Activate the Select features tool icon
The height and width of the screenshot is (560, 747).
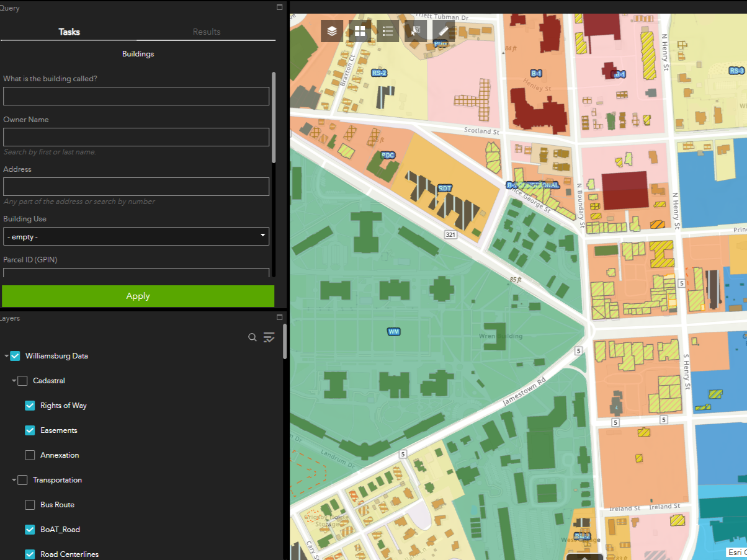click(x=415, y=31)
